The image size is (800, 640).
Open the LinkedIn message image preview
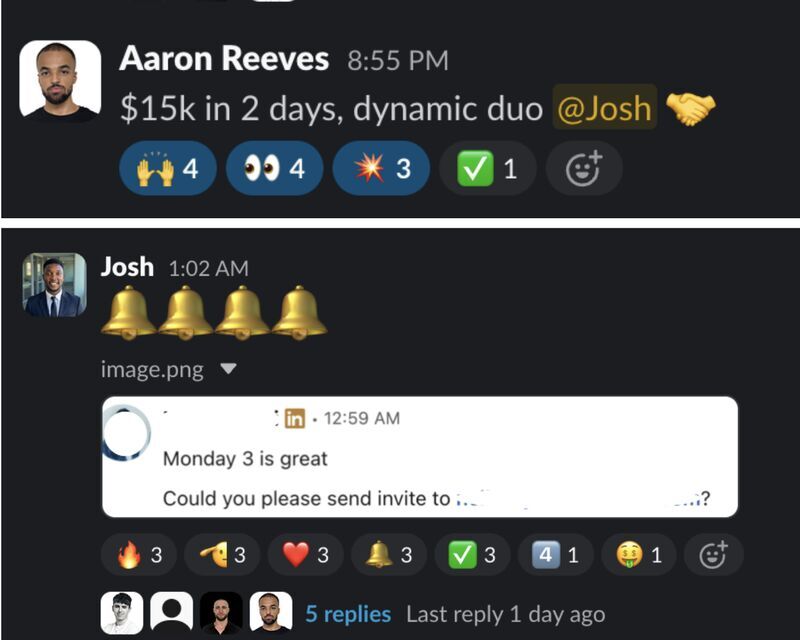click(x=420, y=457)
